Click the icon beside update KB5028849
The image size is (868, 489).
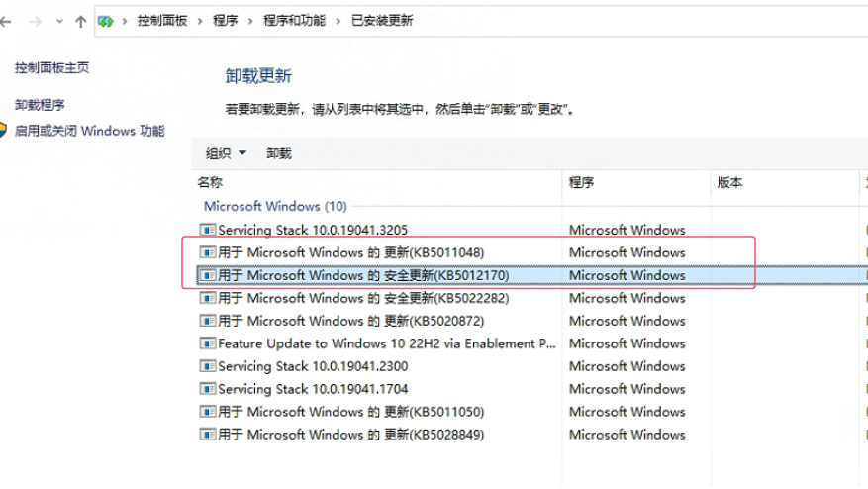pyautogui.click(x=208, y=435)
